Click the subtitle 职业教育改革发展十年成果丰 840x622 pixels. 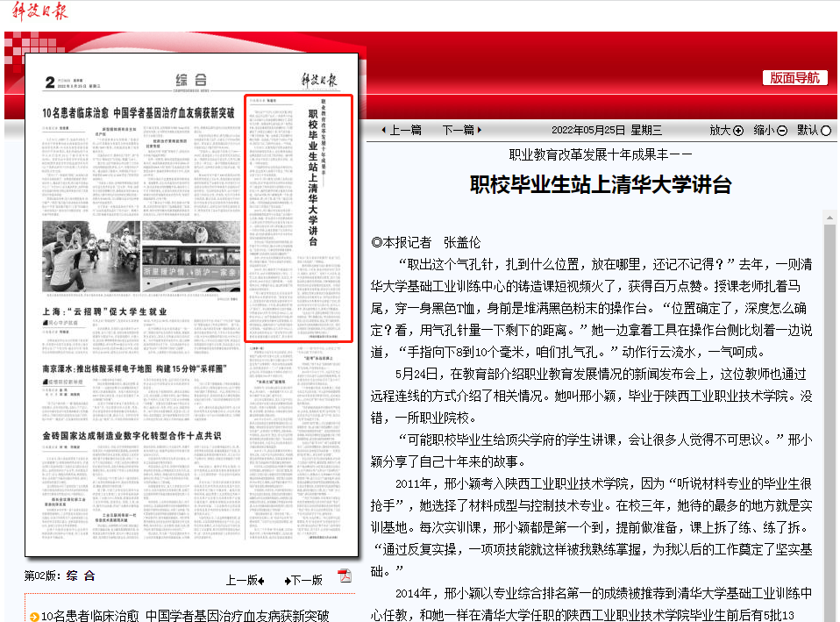(601, 155)
